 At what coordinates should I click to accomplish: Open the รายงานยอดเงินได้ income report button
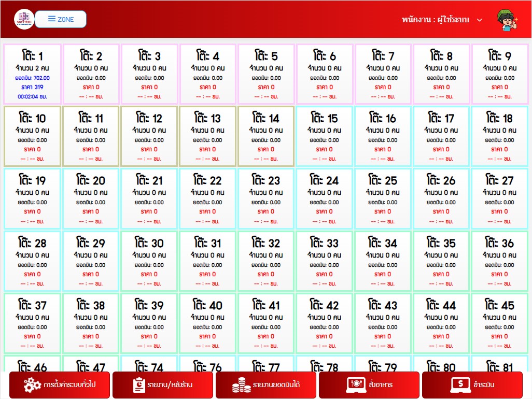point(265,385)
